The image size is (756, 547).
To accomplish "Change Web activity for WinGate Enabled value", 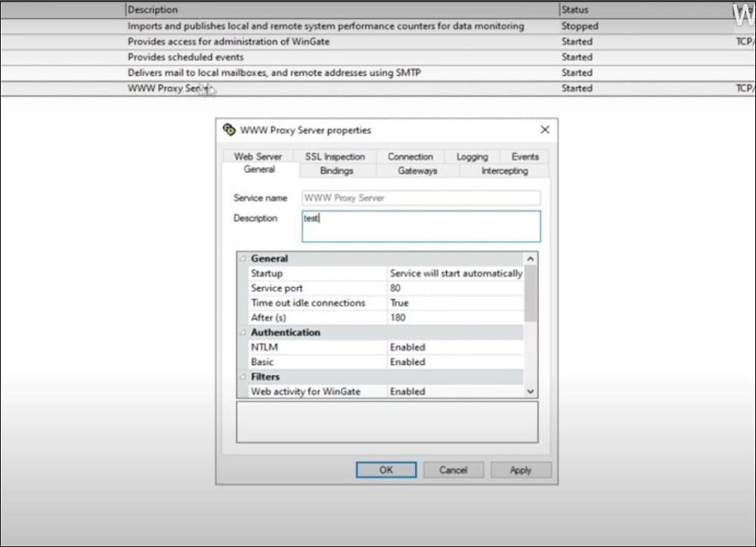I will pyautogui.click(x=456, y=391).
